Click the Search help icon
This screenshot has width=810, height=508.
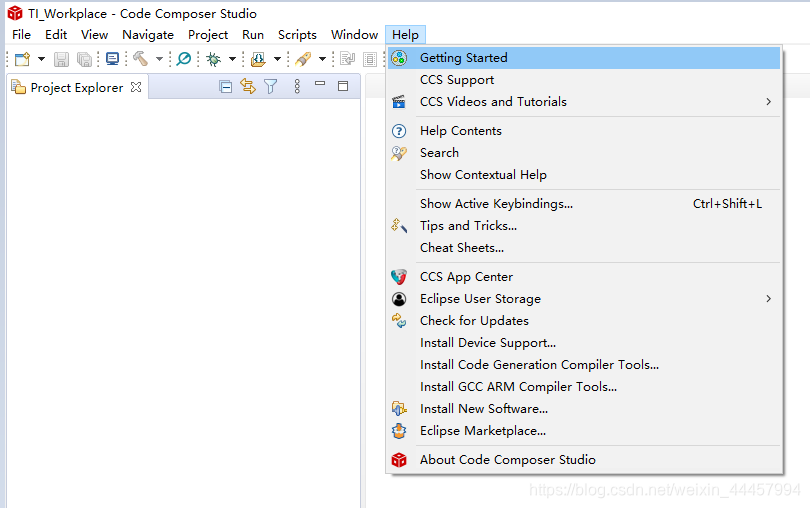click(x=399, y=153)
